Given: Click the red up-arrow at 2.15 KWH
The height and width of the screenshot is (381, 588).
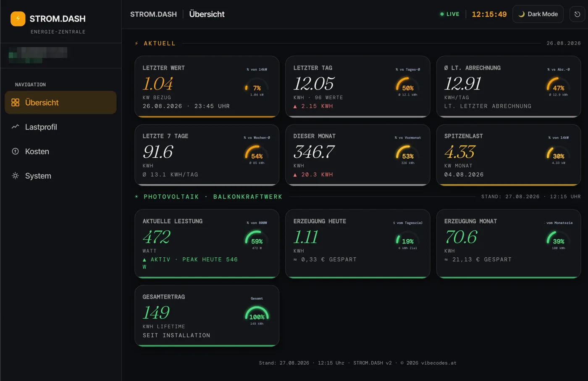Looking at the screenshot, I should pyautogui.click(x=295, y=106).
